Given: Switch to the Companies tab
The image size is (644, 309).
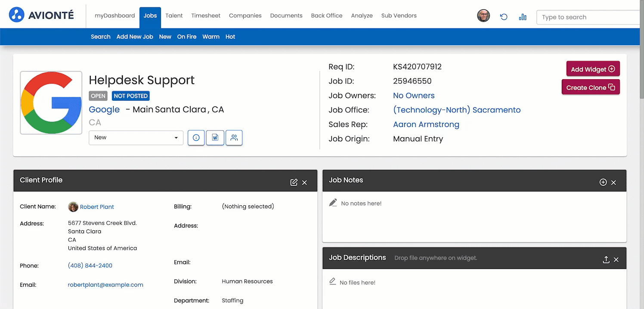Looking at the screenshot, I should click(x=245, y=15).
